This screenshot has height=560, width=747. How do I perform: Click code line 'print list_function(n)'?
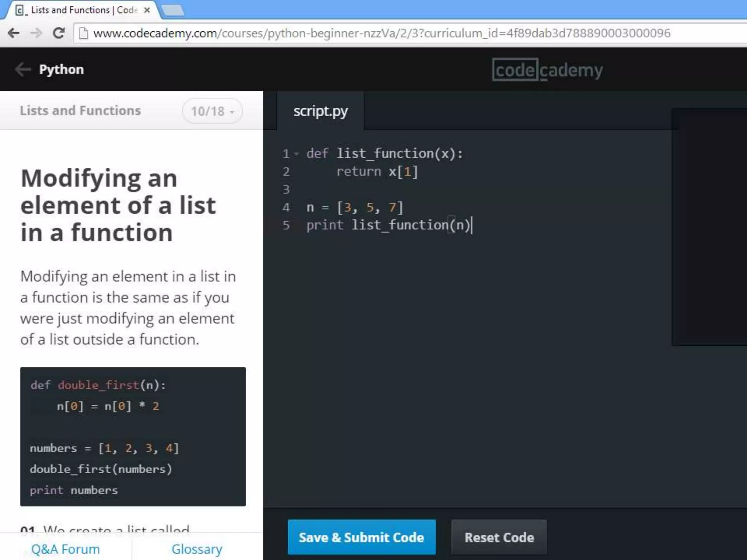pyautogui.click(x=388, y=225)
